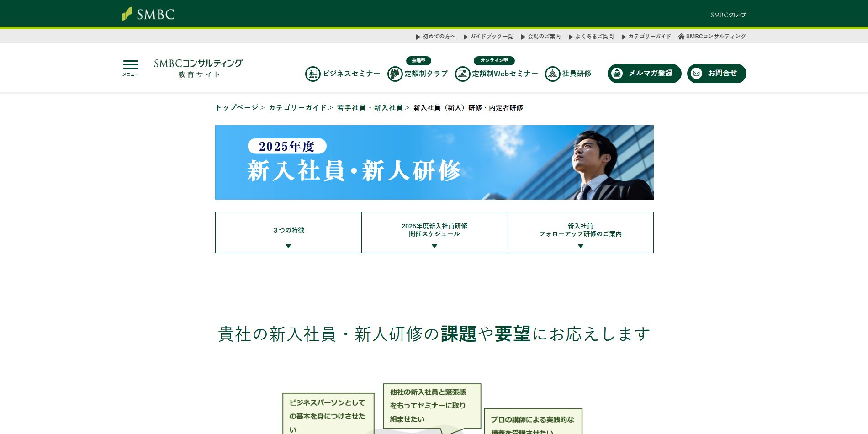
Task: Open the hamburger menu icon
Action: tap(130, 67)
